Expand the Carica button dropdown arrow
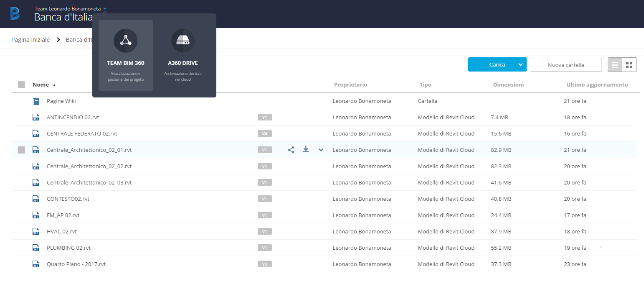Screen dimensions: 644x297 pos(520,64)
